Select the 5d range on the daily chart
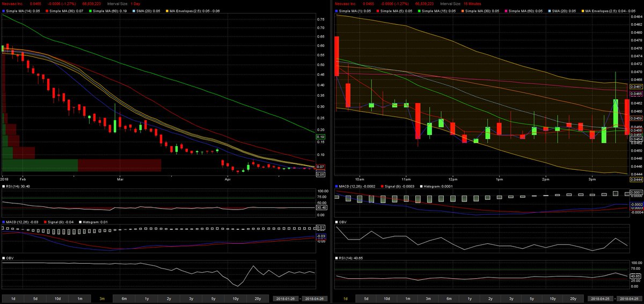Image resolution: width=644 pixels, height=304 pixels. [35, 298]
